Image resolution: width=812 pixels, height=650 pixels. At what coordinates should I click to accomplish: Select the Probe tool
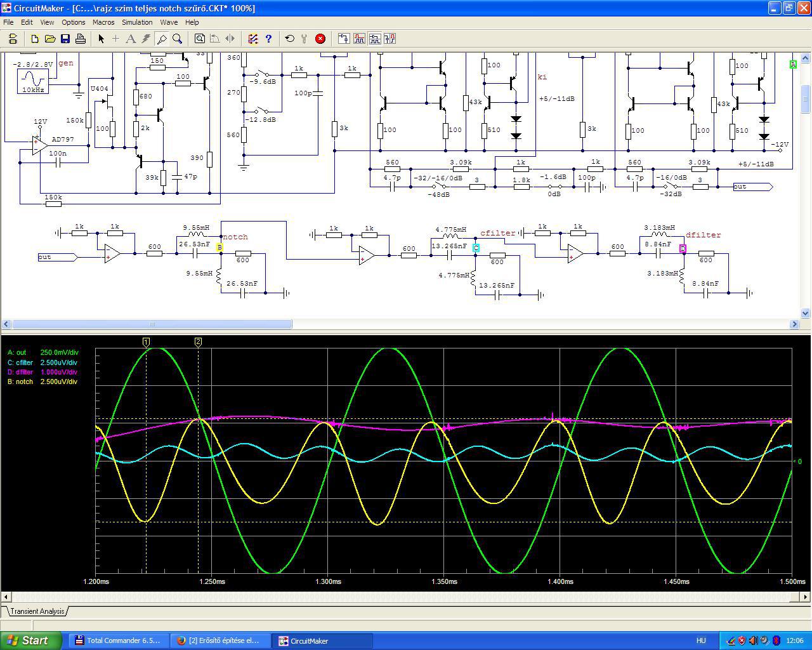[x=162, y=39]
